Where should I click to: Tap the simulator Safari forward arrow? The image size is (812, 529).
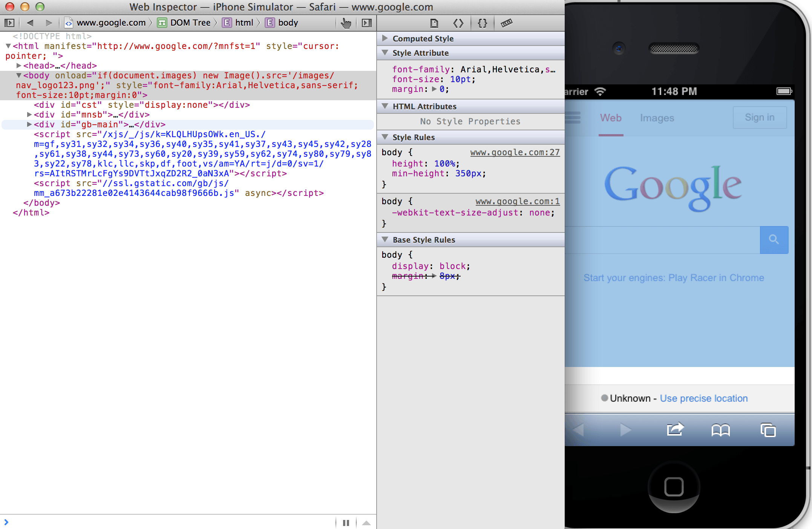[626, 430]
